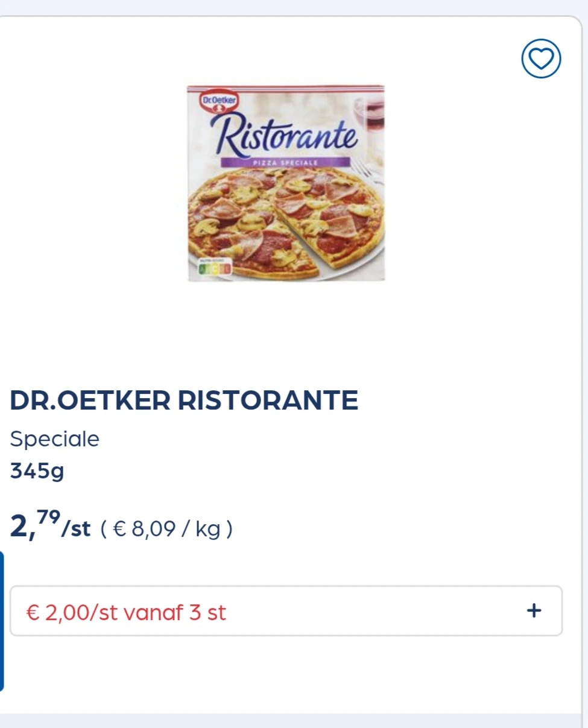This screenshot has height=728, width=588.
Task: Click the 345g weight label
Action: pos(37,471)
